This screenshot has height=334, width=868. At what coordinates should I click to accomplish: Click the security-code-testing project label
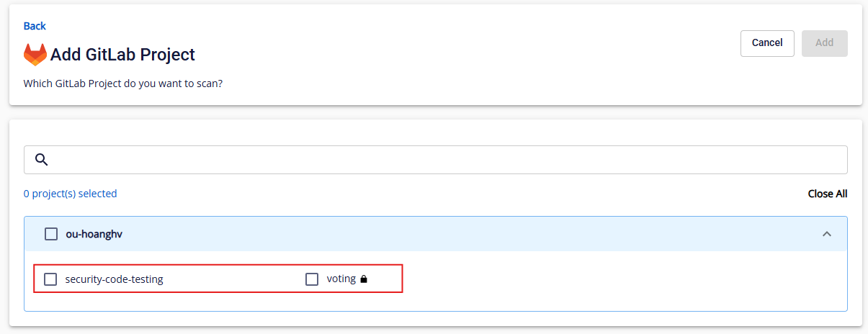coord(115,279)
